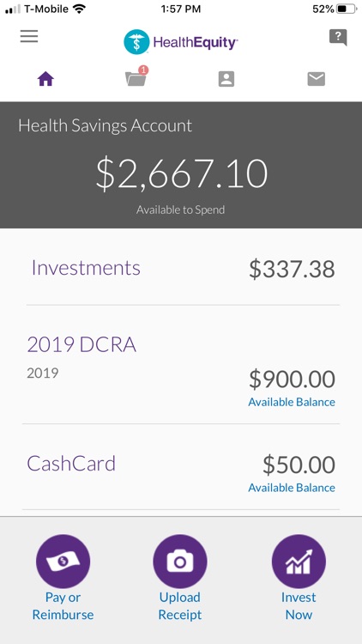
Task: Tap the battery indicator in status bar
Action: pyautogui.click(x=347, y=9)
